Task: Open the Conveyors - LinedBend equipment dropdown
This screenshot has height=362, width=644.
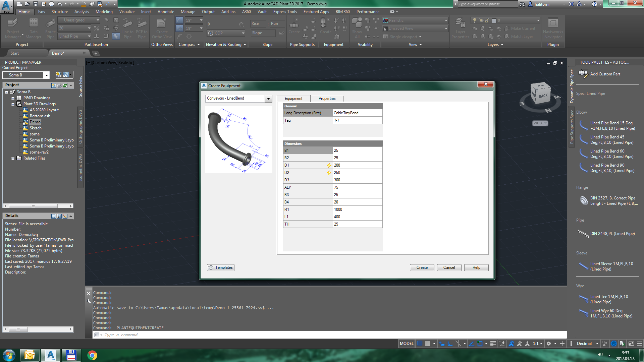Action: 268,99
